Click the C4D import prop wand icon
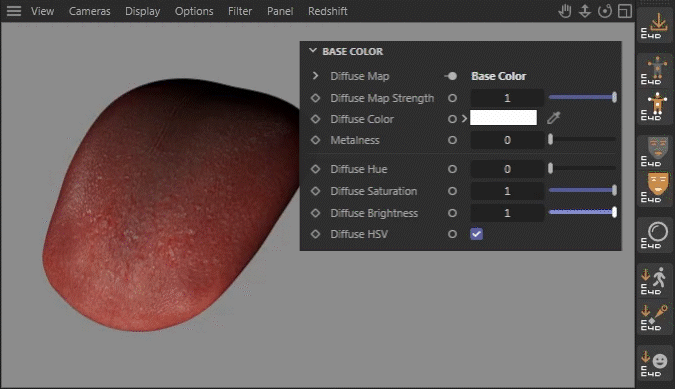Viewport: 675px width, 389px height. [x=654, y=318]
